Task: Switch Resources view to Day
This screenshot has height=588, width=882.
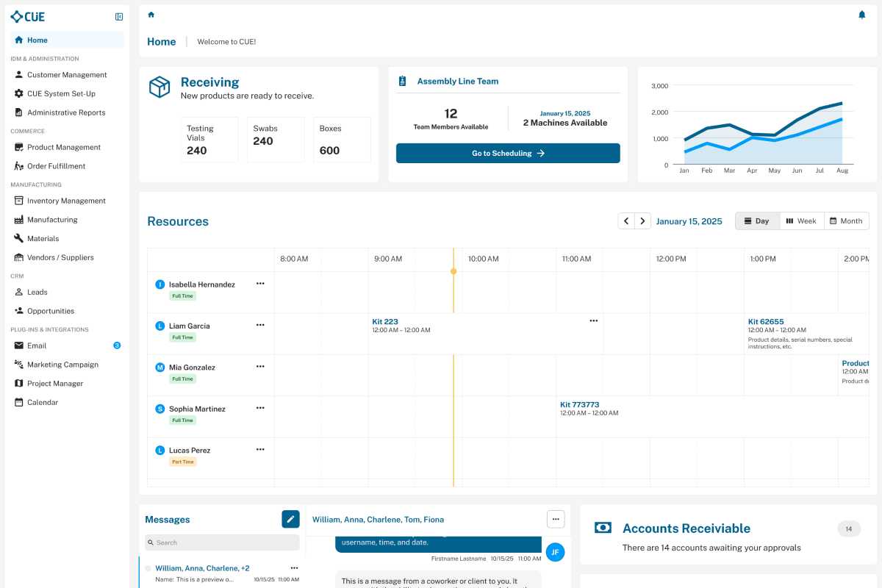Action: tap(757, 220)
